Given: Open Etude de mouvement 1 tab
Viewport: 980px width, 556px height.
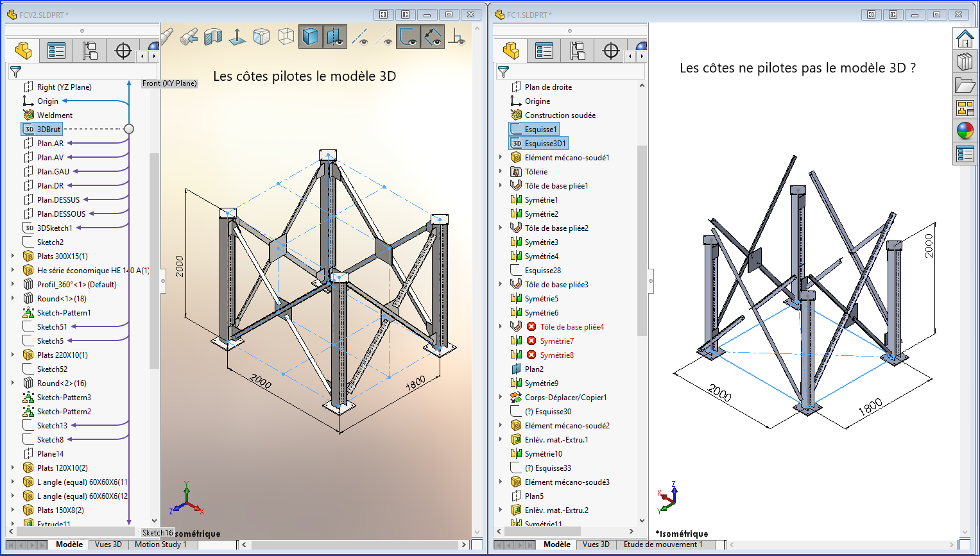Looking at the screenshot, I should point(662,544).
